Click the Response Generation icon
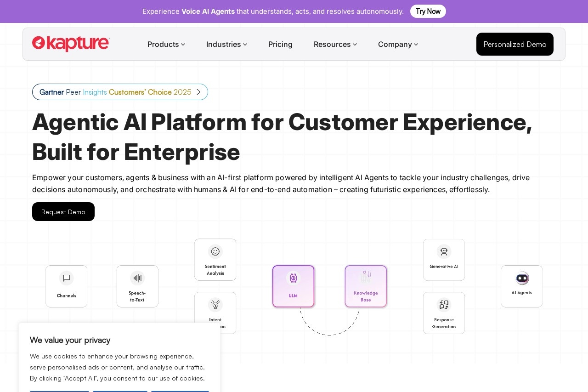Screen dimensions: 588x392 coord(444,305)
